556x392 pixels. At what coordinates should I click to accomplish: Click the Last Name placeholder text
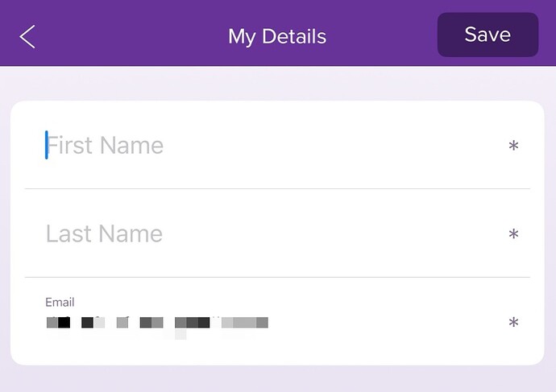coord(104,233)
